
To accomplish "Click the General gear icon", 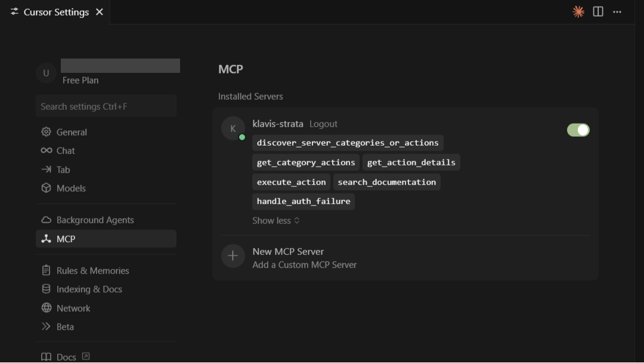I will [x=46, y=132].
